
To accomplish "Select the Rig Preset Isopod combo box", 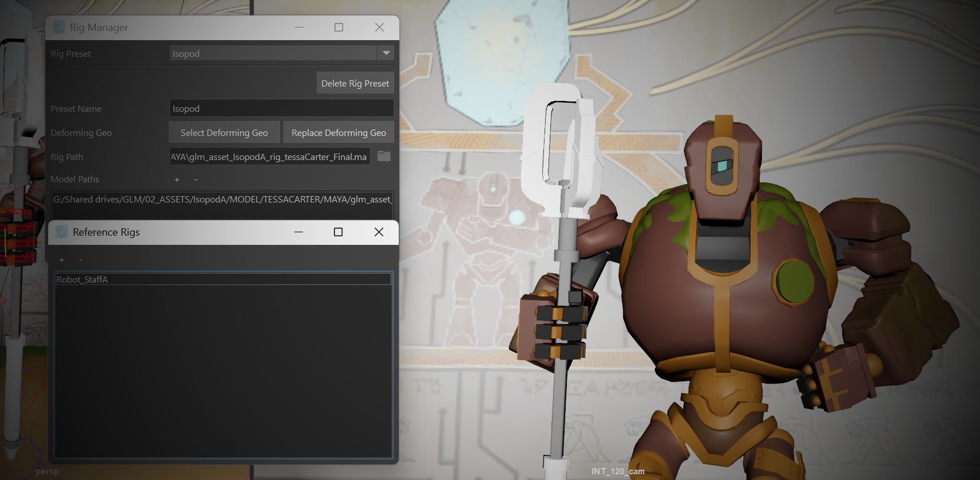I will 282,53.
